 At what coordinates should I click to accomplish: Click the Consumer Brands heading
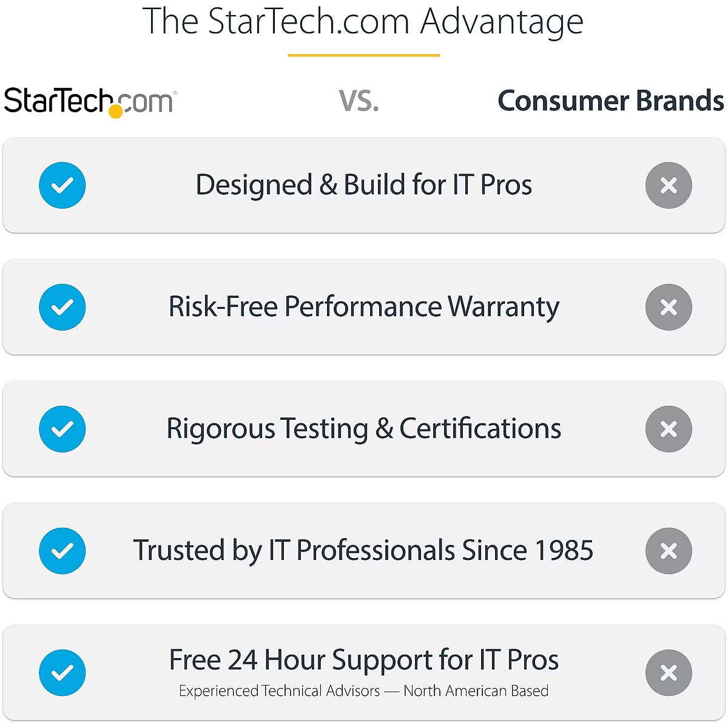click(x=610, y=101)
